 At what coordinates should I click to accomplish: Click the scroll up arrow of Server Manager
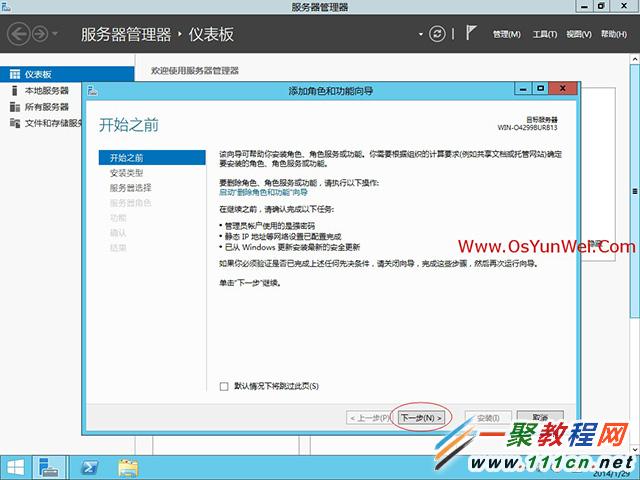coord(635,60)
